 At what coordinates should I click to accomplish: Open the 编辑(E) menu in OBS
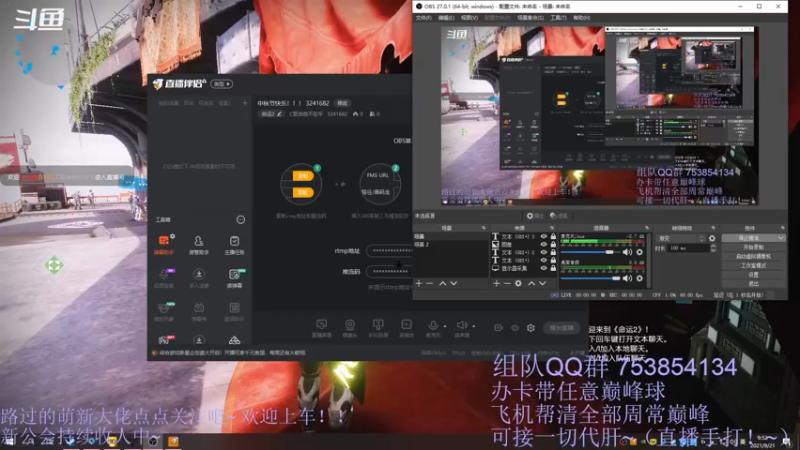pos(446,17)
